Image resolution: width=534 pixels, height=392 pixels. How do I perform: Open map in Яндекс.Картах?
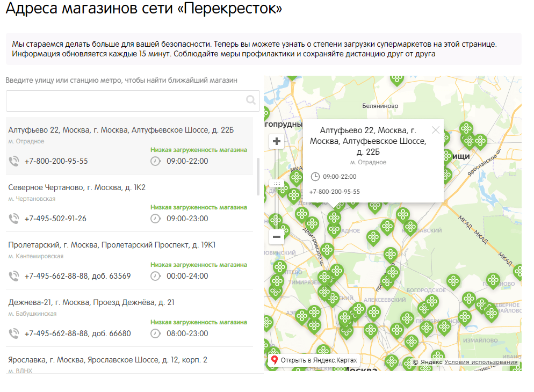[314, 360]
